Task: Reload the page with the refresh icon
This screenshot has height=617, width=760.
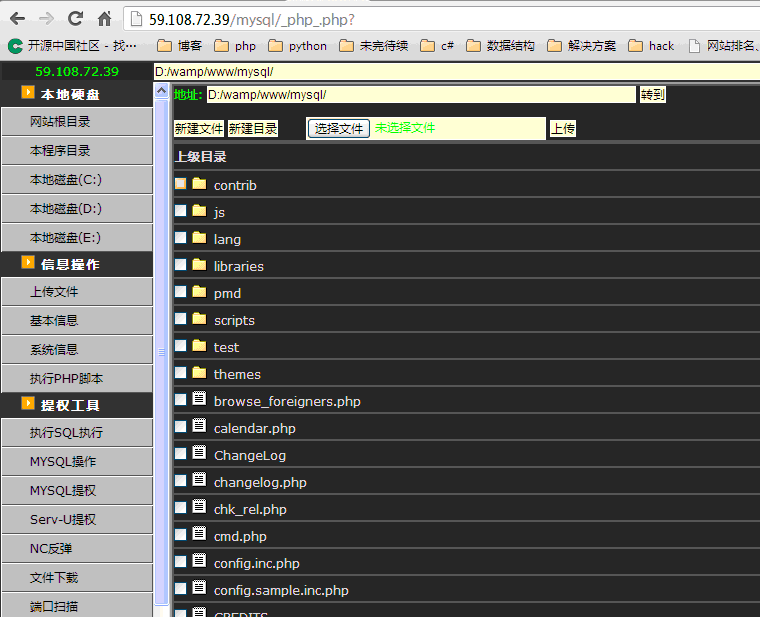Action: (x=75, y=19)
